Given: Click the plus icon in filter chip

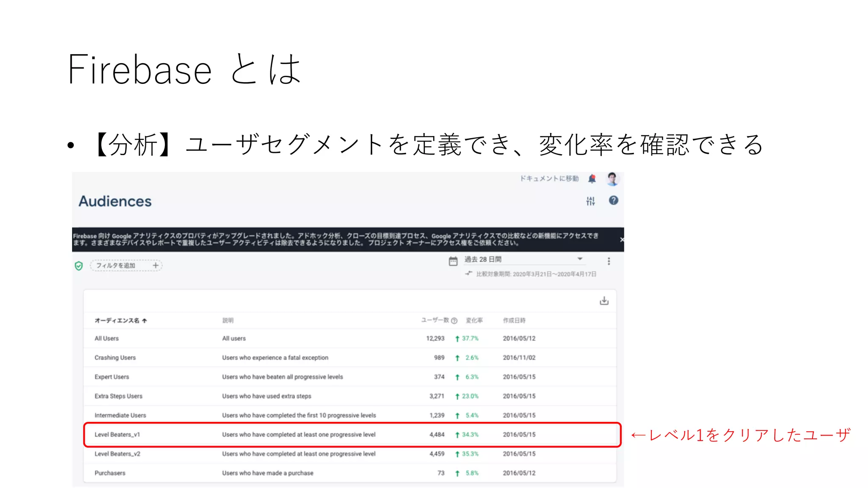Looking at the screenshot, I should 156,265.
